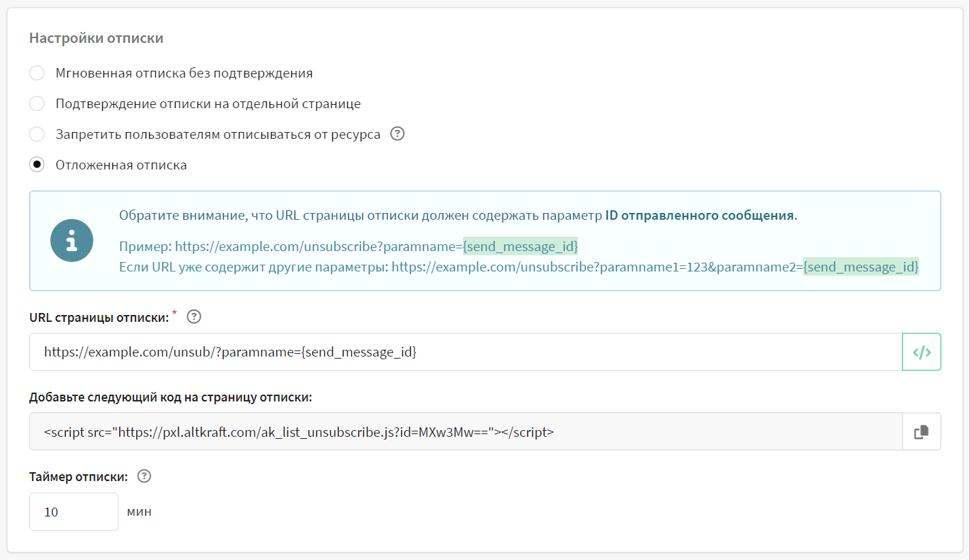Select the "Отложенная отписка" radio button
Image resolution: width=970 pixels, height=560 pixels.
tap(37, 165)
